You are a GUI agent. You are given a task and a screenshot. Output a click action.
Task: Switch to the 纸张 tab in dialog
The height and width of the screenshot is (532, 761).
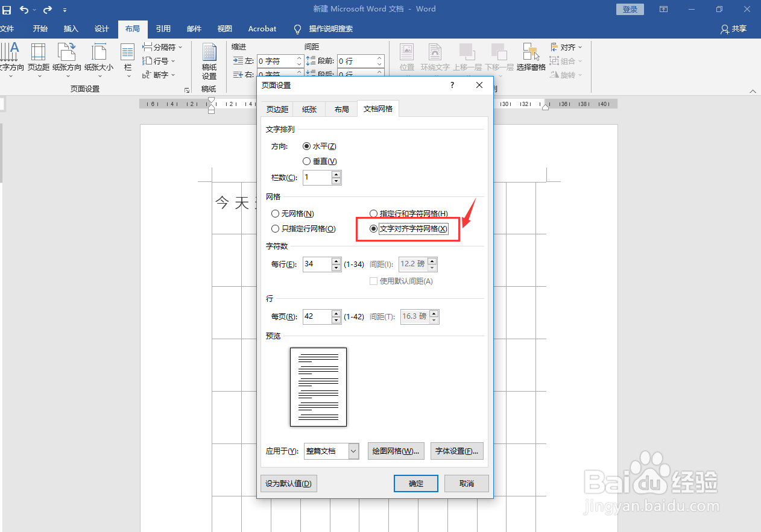(x=309, y=109)
